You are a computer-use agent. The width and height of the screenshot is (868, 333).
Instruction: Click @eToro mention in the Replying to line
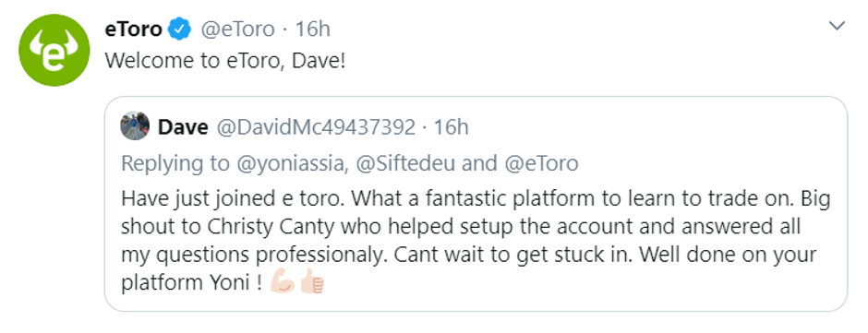539,163
